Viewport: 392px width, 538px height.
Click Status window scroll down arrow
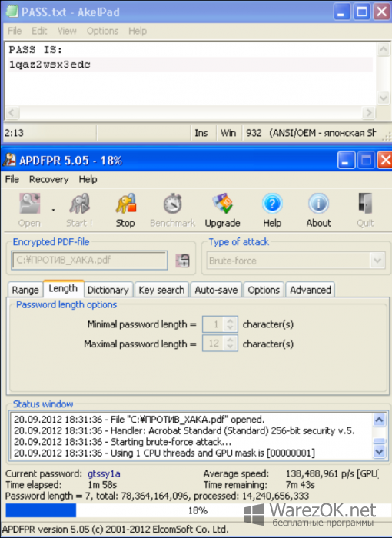379,452
